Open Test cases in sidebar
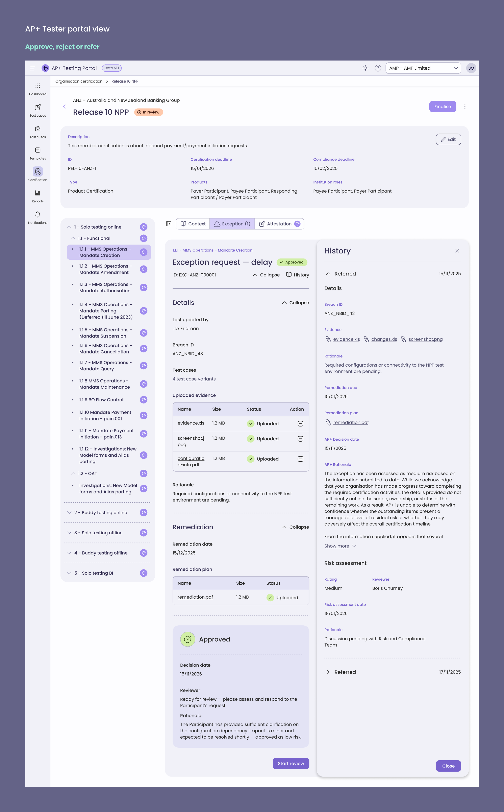Image resolution: width=504 pixels, height=812 pixels. point(38,107)
